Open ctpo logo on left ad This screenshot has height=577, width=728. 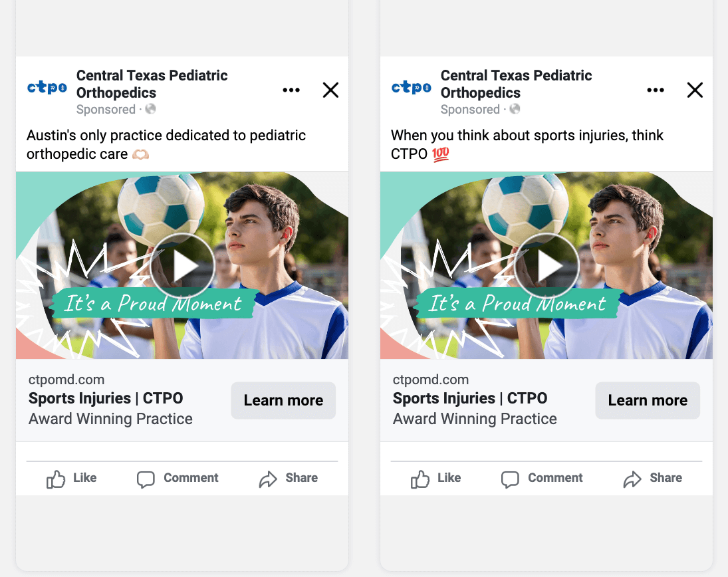[x=47, y=87]
